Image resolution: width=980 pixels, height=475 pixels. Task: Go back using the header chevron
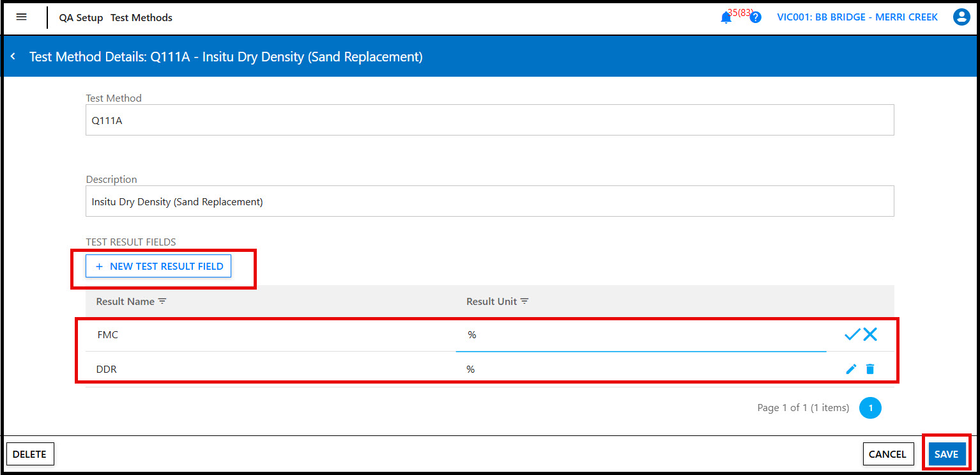13,57
